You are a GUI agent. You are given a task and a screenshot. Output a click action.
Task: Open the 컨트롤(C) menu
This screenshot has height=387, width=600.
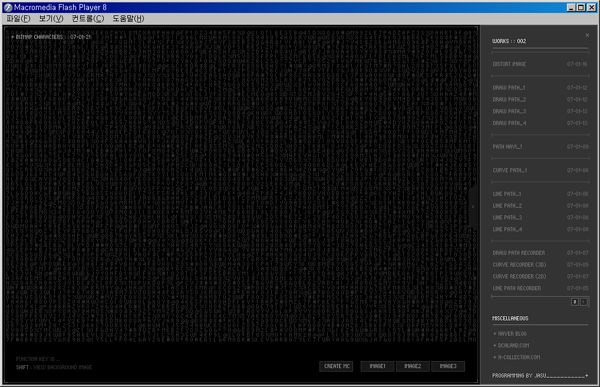88,18
